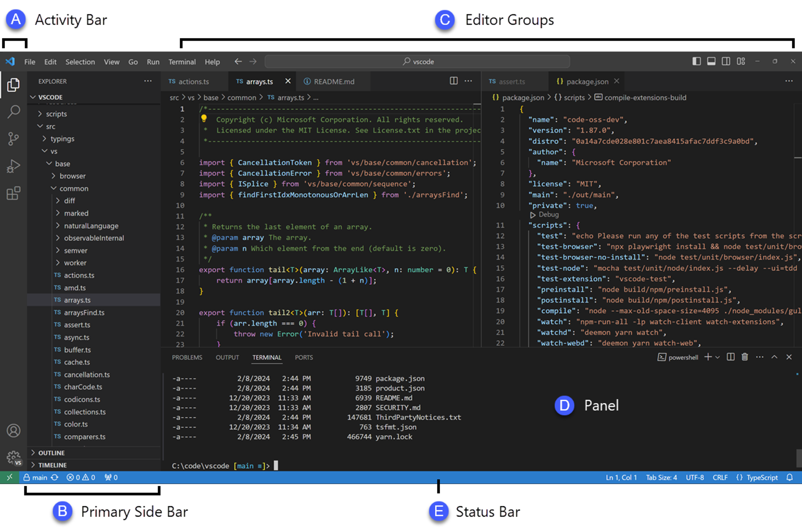Open the new terminal launch profile dropdown
Image resolution: width=802 pixels, height=532 pixels.
pos(718,357)
